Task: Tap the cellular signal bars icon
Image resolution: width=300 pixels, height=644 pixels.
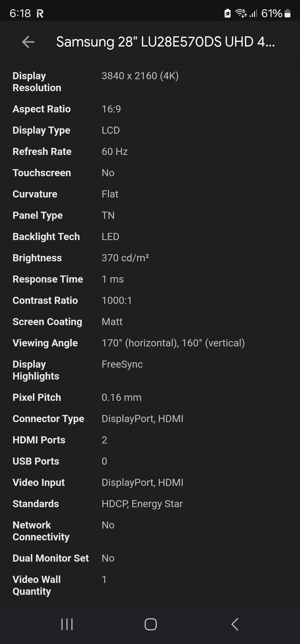Action: pos(253,13)
